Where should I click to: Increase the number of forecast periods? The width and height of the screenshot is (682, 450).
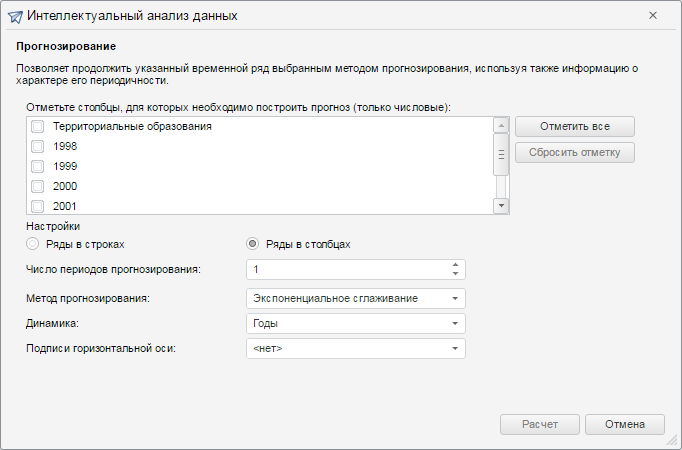455,266
